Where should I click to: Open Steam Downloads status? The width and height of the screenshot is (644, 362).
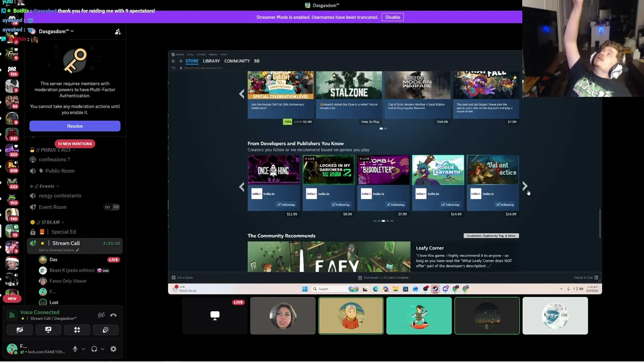383,278
